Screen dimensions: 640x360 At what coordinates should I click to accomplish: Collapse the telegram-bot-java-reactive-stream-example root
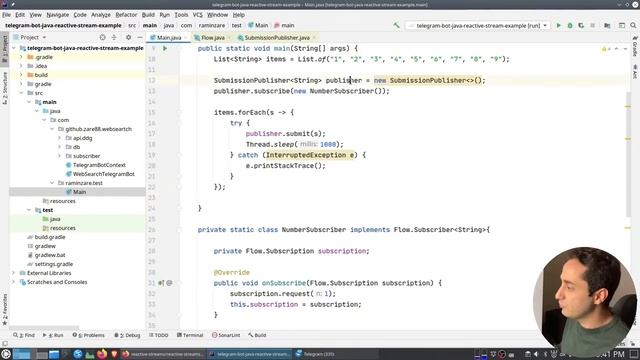[14, 48]
